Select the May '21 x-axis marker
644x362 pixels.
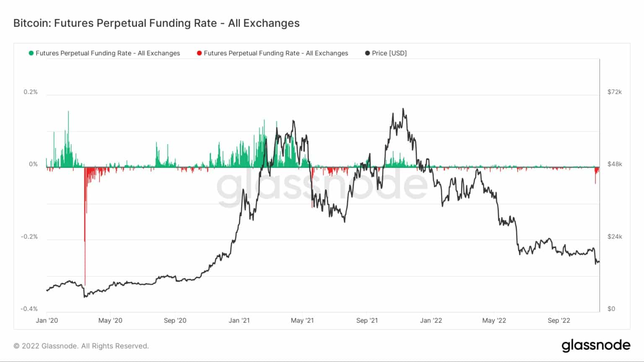302,321
